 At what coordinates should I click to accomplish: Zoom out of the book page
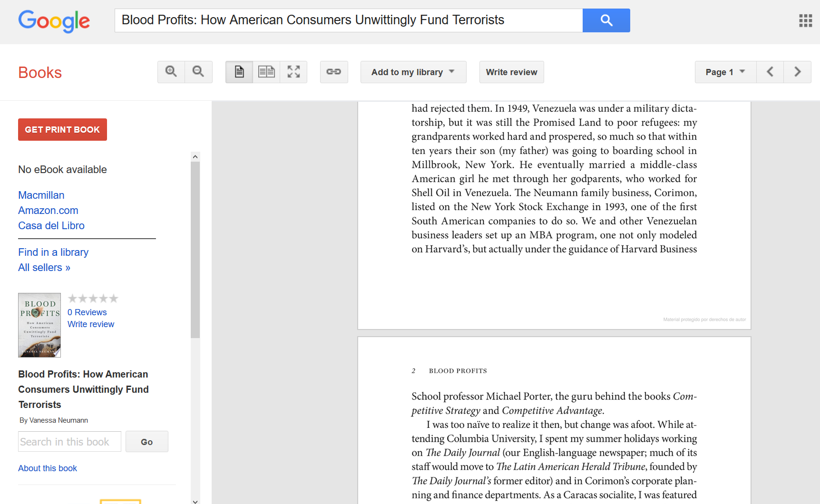click(198, 72)
